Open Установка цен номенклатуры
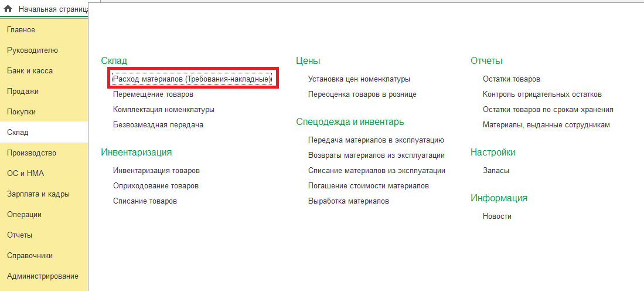 pos(359,79)
